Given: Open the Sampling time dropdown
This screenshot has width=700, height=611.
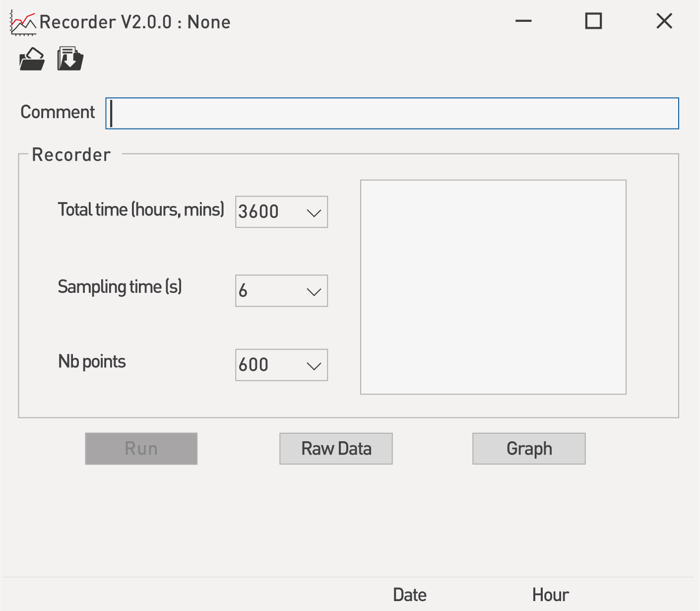Looking at the screenshot, I should click(x=314, y=291).
